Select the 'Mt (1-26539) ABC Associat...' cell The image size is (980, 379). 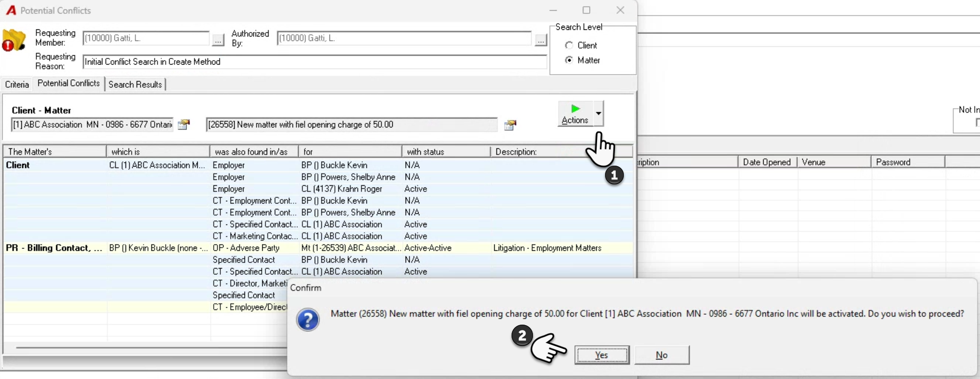coord(351,248)
